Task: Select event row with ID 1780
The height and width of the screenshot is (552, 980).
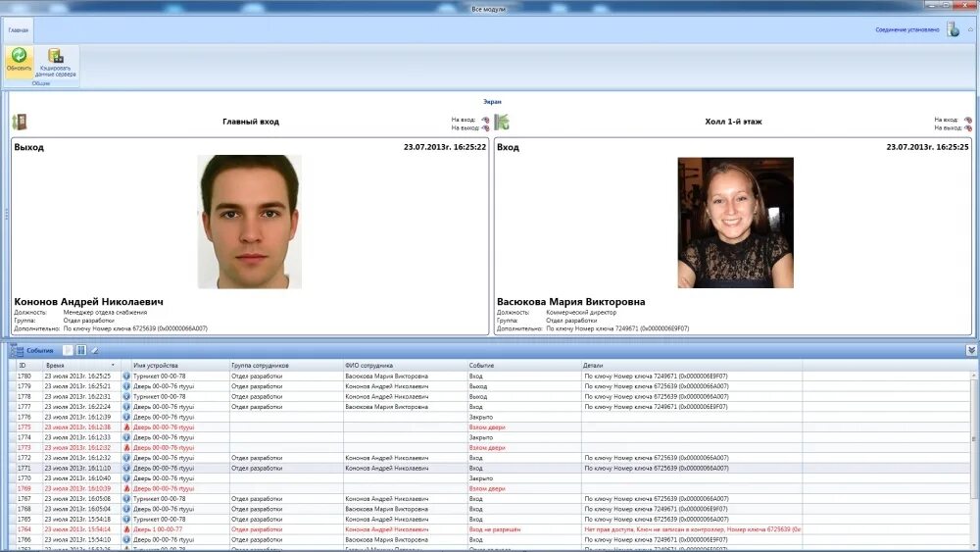Action: click(491, 376)
